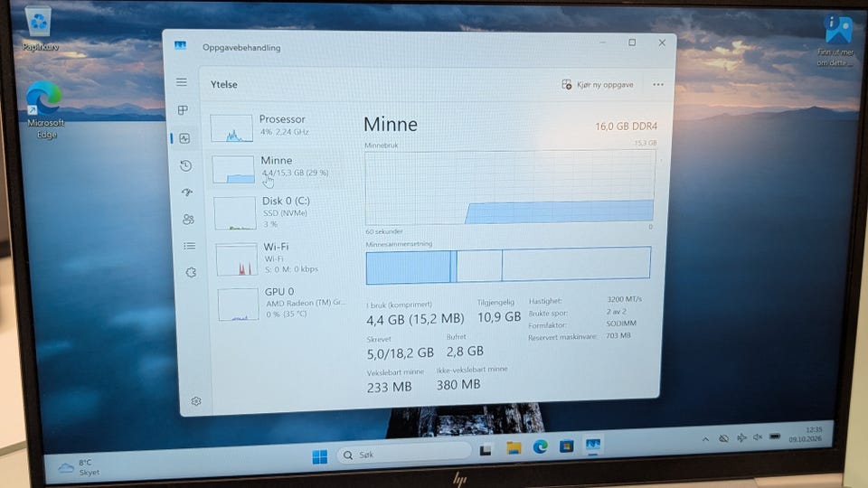The image size is (868, 488).
Task: Open the Windows Start button
Action: click(320, 456)
